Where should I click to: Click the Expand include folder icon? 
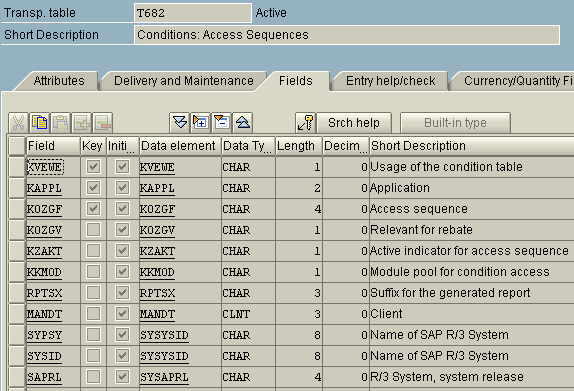tap(201, 123)
